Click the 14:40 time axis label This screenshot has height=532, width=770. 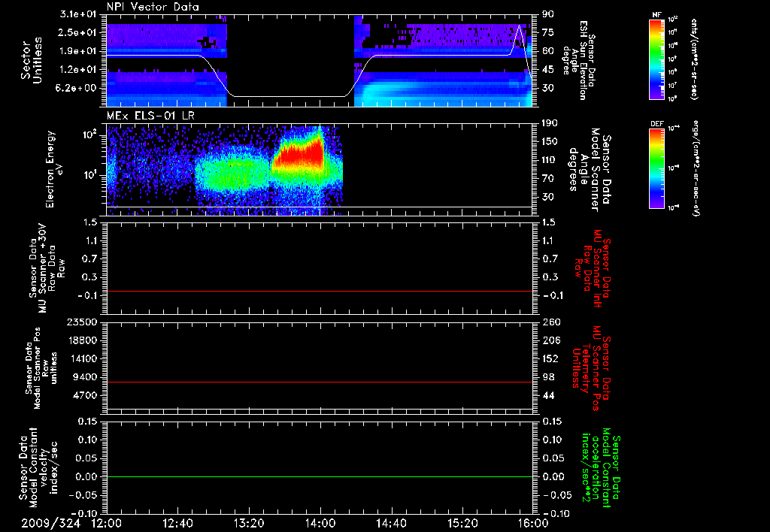[391, 523]
